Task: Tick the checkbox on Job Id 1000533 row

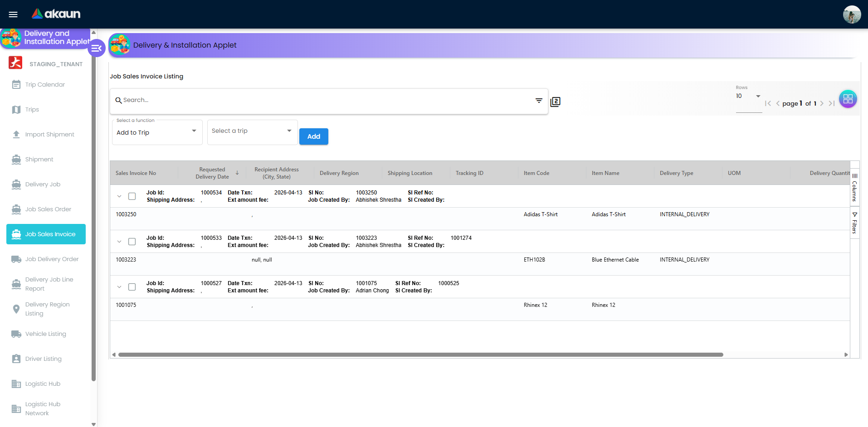Action: tap(132, 241)
